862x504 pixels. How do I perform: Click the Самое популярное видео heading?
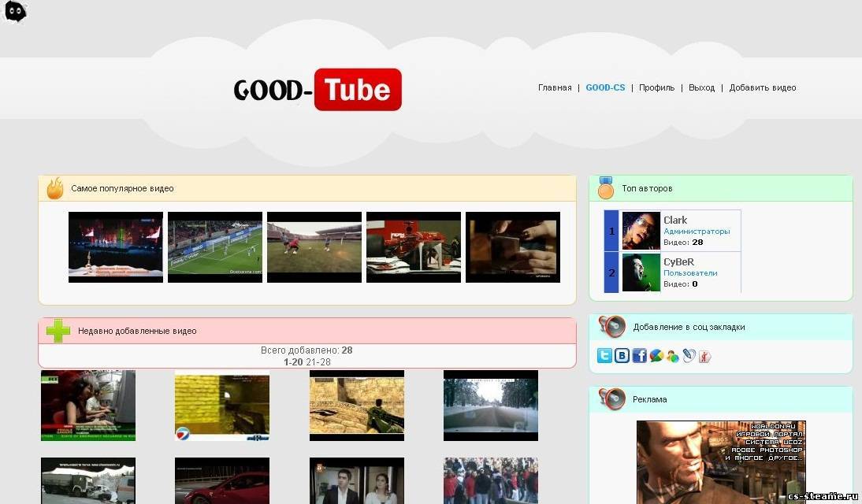coord(122,188)
